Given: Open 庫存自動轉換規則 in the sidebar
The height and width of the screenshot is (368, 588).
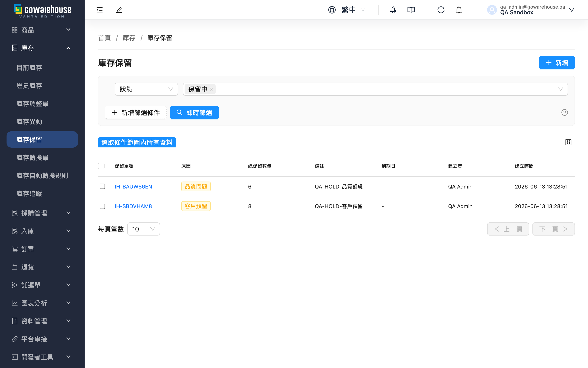Looking at the screenshot, I should 42,176.
